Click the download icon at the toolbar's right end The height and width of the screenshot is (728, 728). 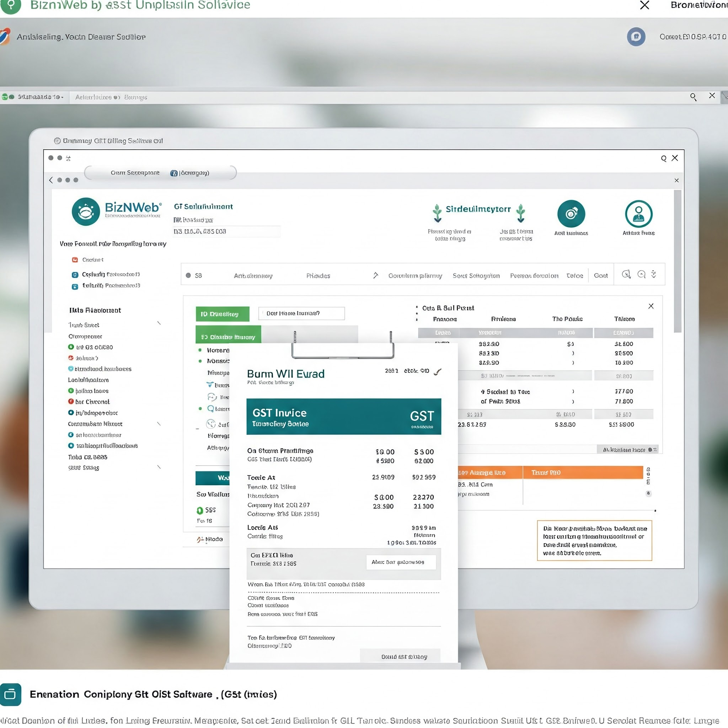click(654, 275)
